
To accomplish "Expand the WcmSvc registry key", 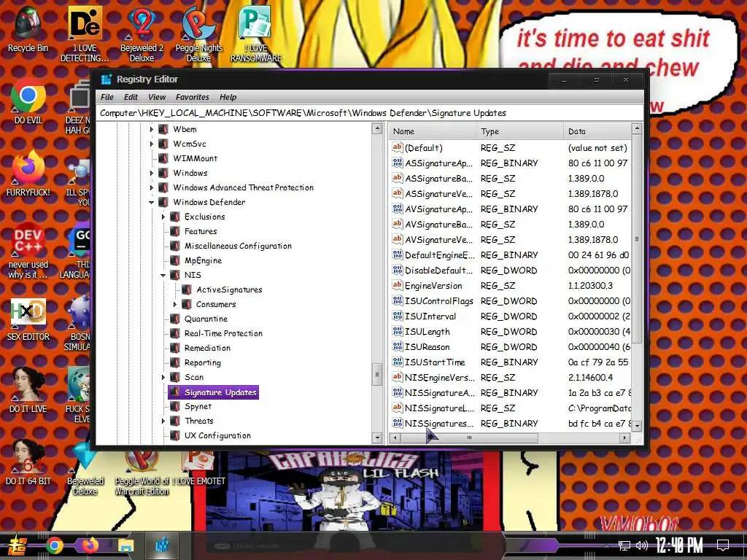I will 152,144.
